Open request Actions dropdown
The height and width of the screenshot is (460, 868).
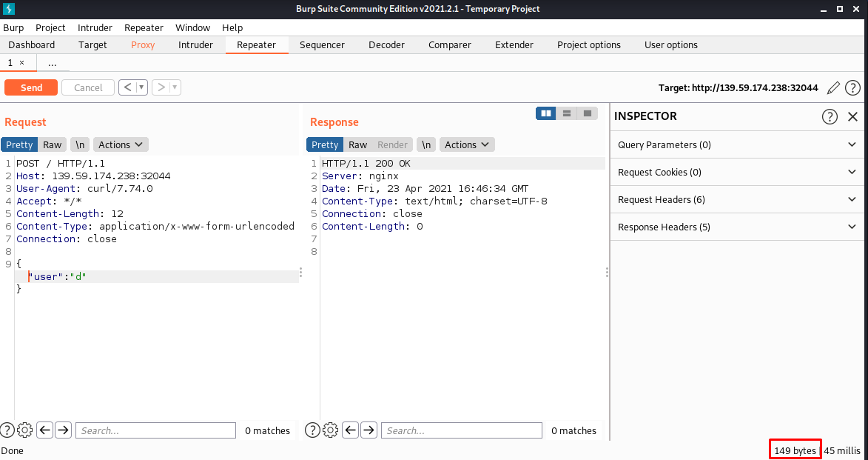click(121, 144)
